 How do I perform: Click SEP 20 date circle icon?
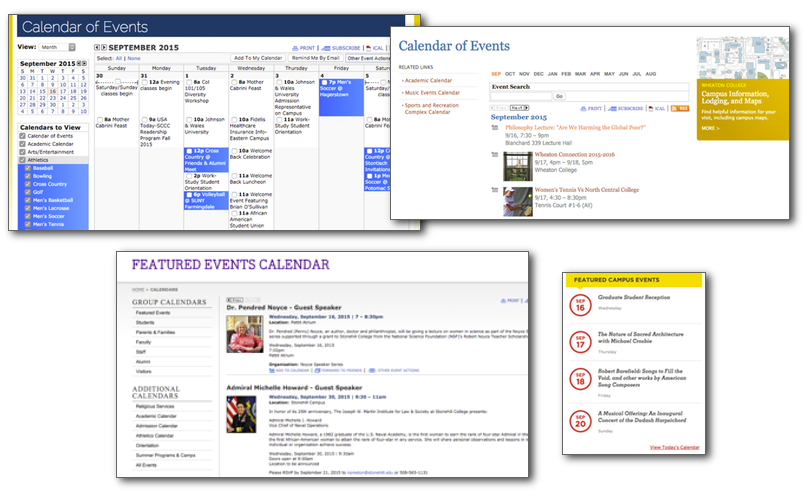(x=580, y=421)
